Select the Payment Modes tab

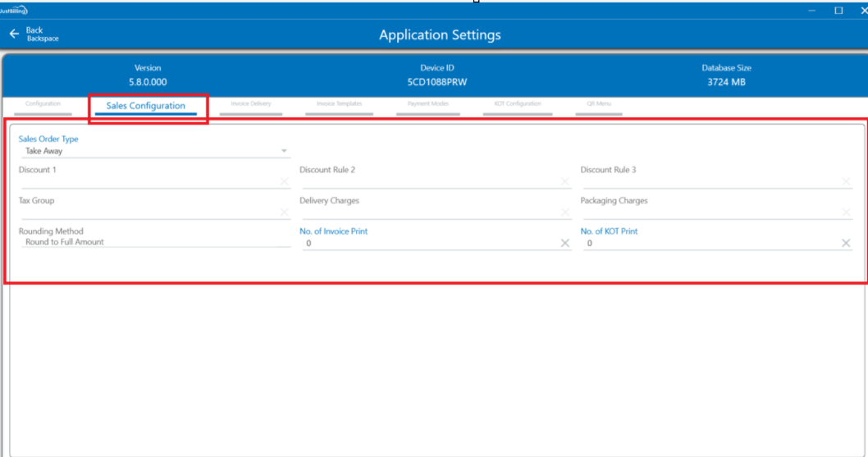[x=427, y=104]
